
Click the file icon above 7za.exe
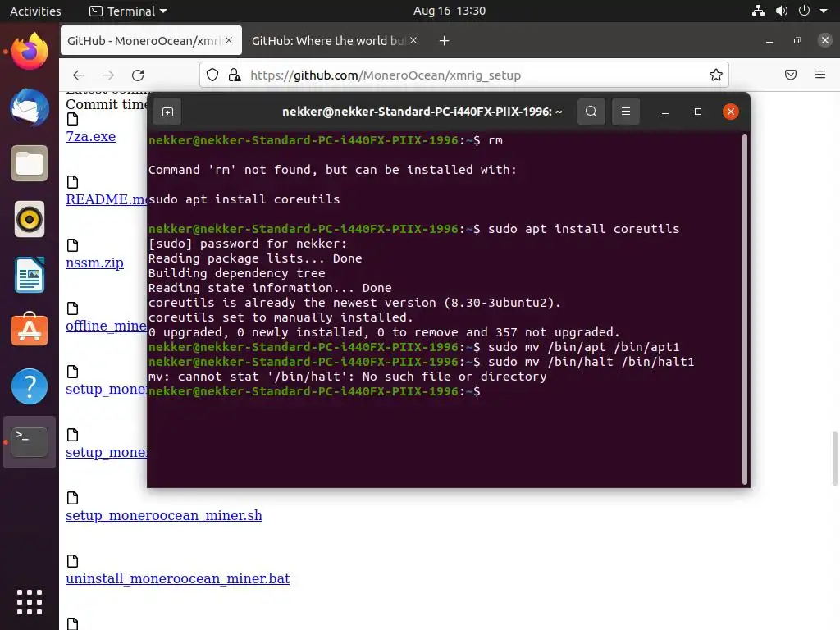tap(72, 119)
